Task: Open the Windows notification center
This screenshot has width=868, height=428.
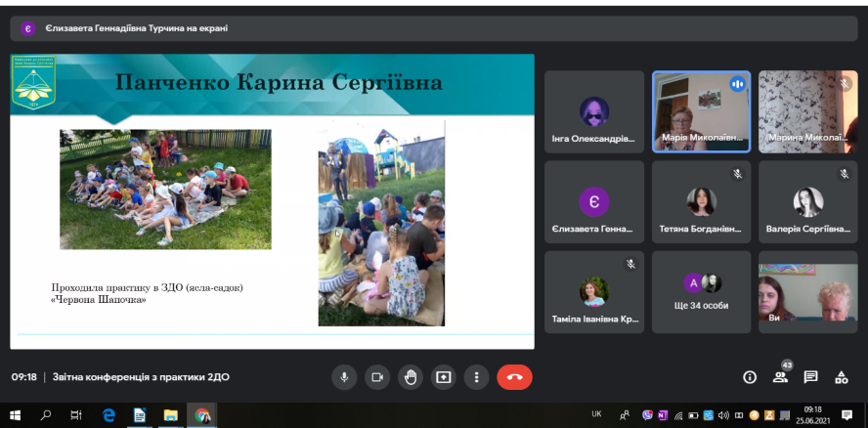Action: click(846, 415)
